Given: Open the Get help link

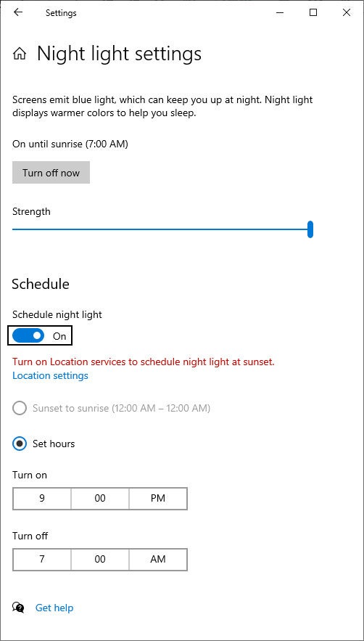Looking at the screenshot, I should (54, 608).
